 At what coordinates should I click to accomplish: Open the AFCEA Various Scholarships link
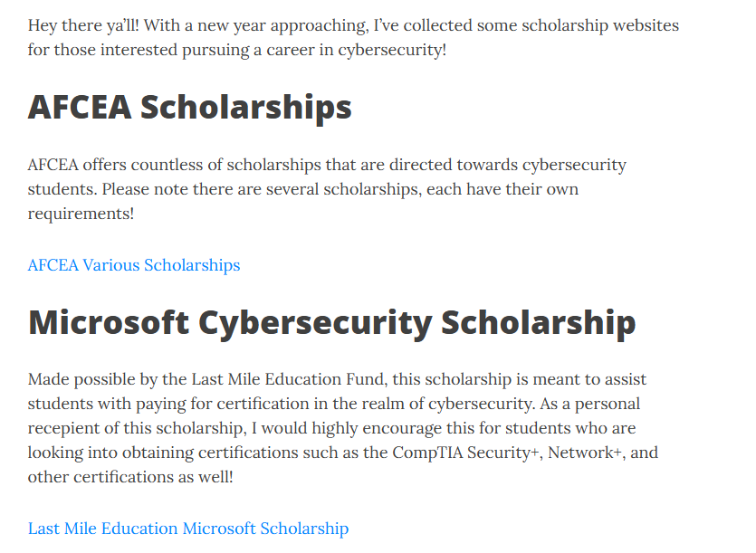pos(134,265)
